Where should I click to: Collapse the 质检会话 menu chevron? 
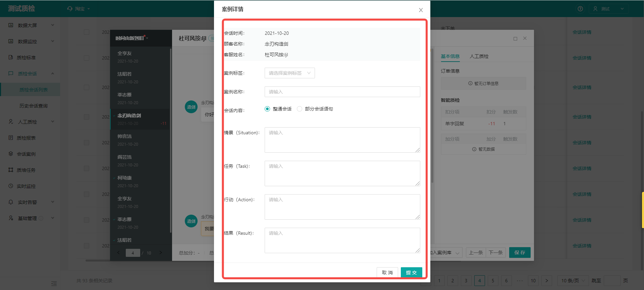coord(53,73)
